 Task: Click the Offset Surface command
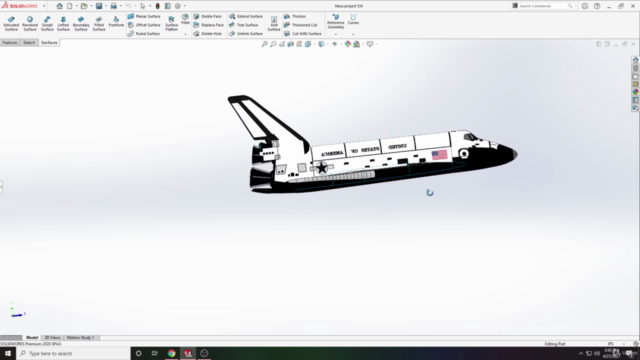(x=144, y=25)
